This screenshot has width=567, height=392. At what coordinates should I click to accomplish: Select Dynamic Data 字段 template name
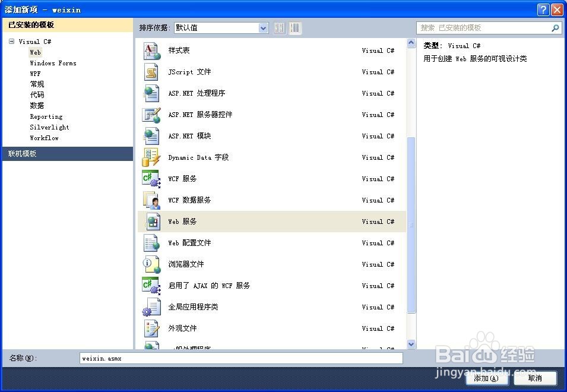click(x=198, y=157)
